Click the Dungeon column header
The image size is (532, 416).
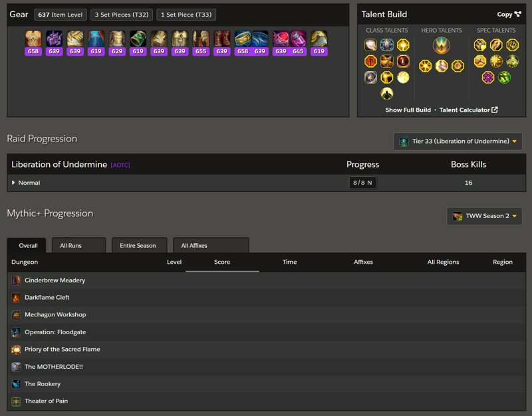pos(25,262)
